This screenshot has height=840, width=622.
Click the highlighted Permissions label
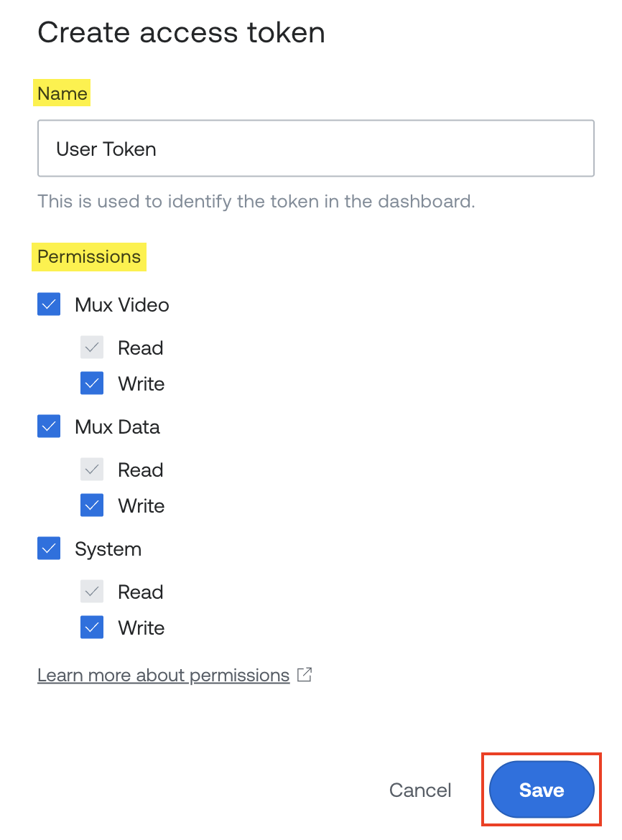[88, 256]
